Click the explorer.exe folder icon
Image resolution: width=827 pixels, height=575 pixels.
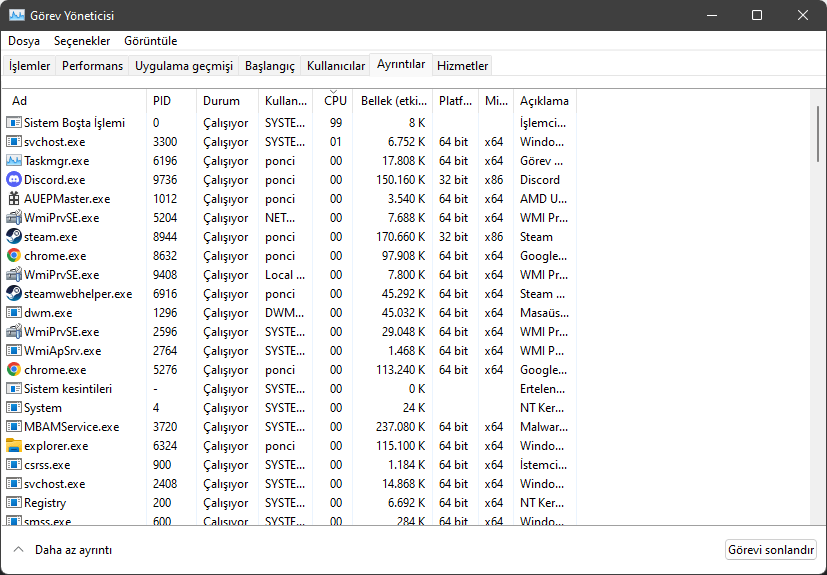tap(14, 446)
